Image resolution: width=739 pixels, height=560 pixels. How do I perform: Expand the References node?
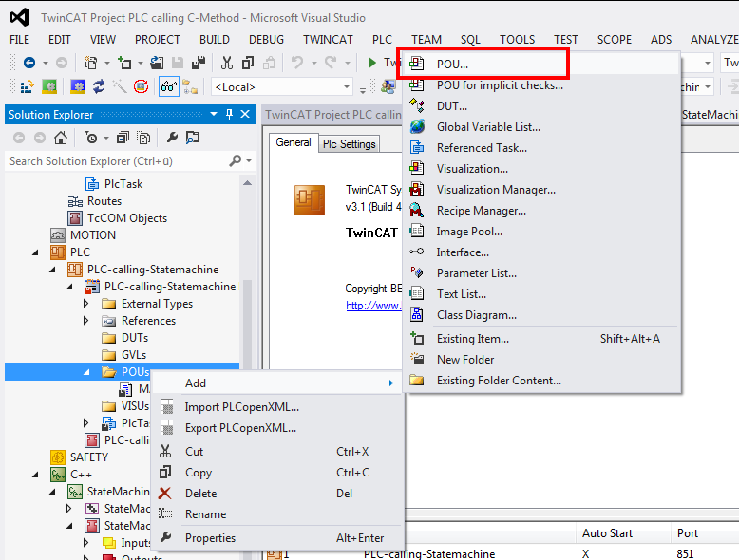(x=85, y=321)
